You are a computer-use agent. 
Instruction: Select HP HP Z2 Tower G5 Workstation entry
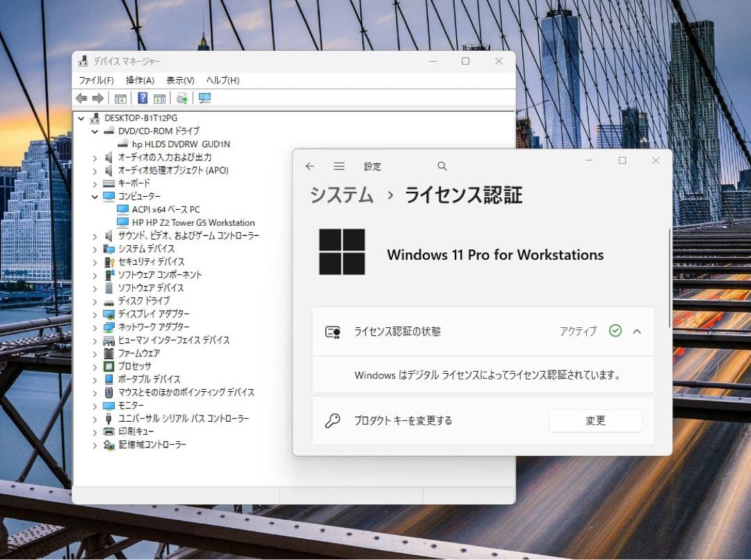pyautogui.click(x=193, y=222)
